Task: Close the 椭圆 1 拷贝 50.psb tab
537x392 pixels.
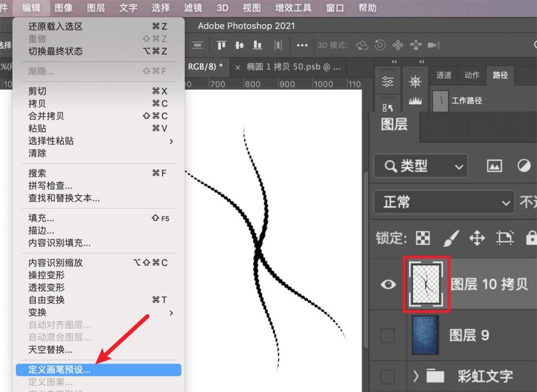Action: pyautogui.click(x=238, y=68)
